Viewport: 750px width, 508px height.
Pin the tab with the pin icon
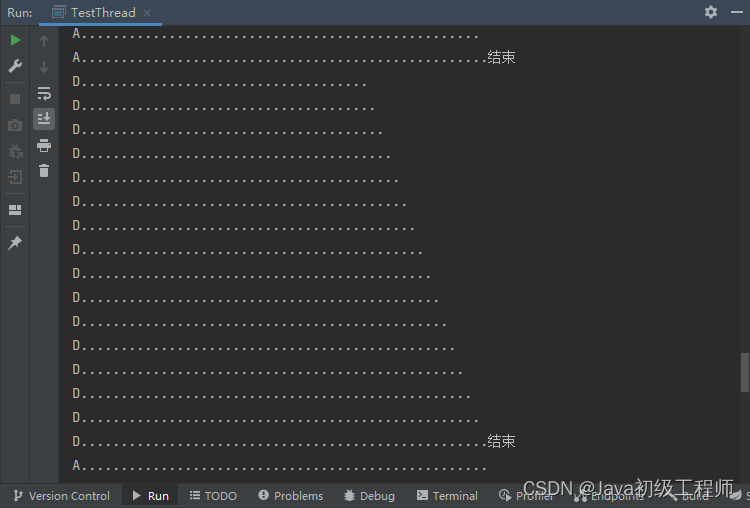[15, 243]
